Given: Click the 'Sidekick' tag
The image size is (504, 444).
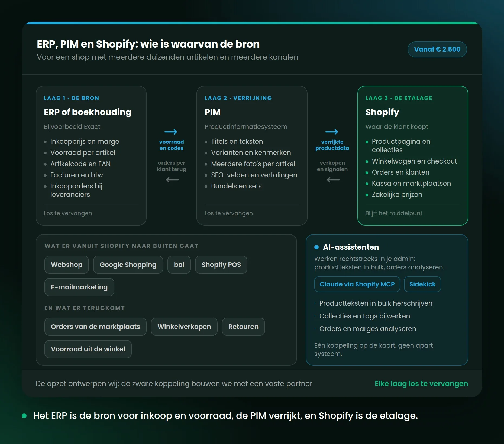Looking at the screenshot, I should (422, 284).
